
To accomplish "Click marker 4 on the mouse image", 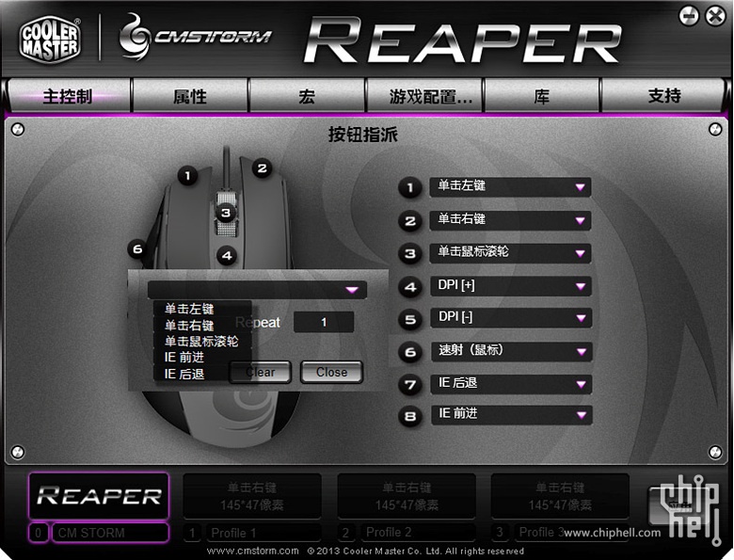I will tap(227, 256).
